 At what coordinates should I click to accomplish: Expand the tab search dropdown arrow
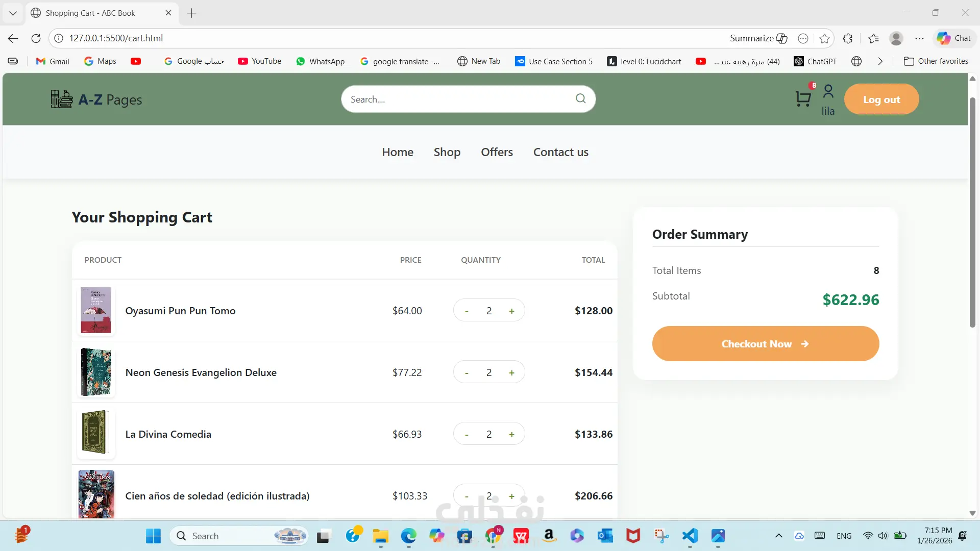tap(13, 13)
